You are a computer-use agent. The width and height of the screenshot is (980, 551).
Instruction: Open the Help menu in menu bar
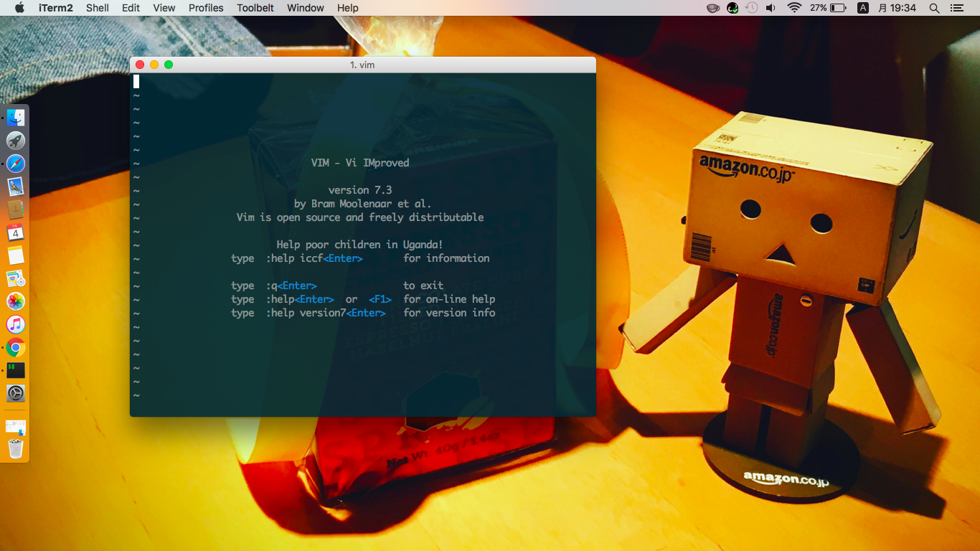[348, 8]
